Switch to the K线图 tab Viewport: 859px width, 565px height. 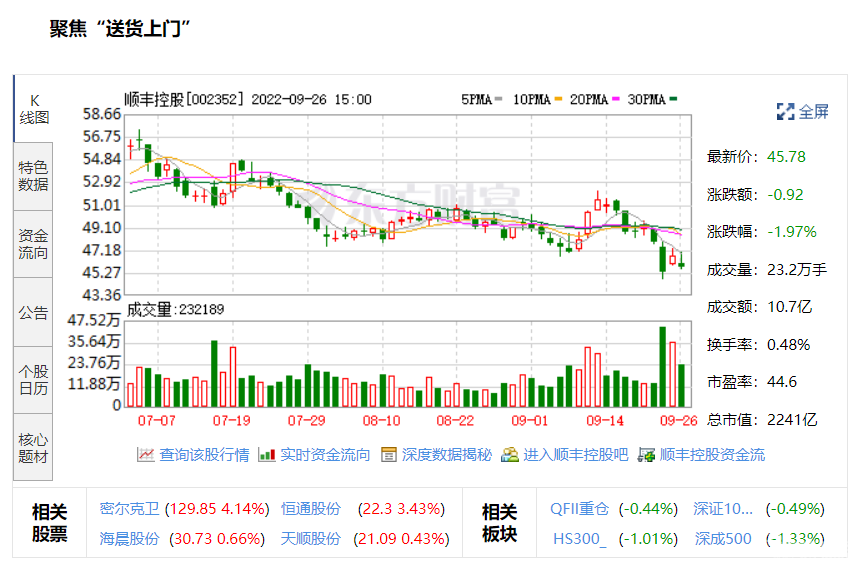(33, 109)
